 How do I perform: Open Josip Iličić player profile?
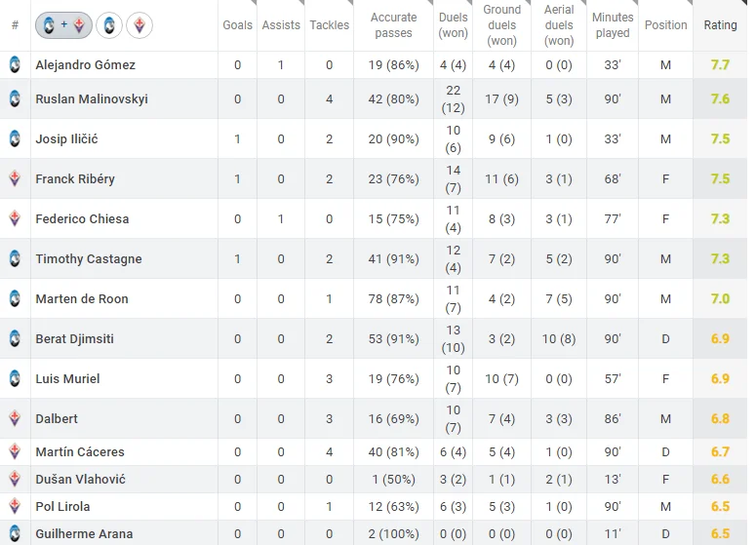point(66,139)
